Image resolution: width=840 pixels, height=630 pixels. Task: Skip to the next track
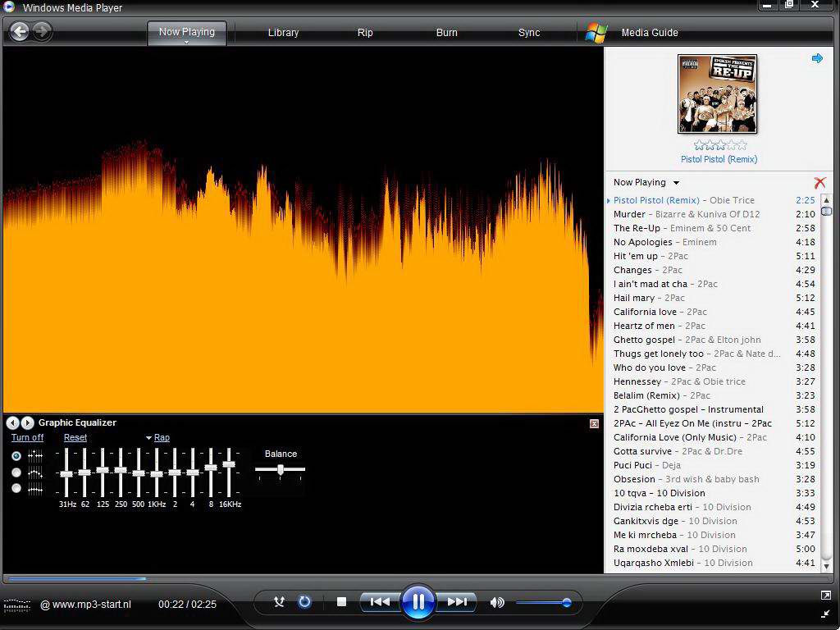[457, 602]
